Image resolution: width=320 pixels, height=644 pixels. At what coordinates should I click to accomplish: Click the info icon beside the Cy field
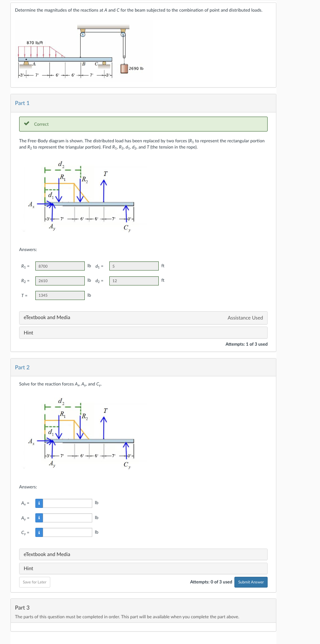[x=39, y=532]
